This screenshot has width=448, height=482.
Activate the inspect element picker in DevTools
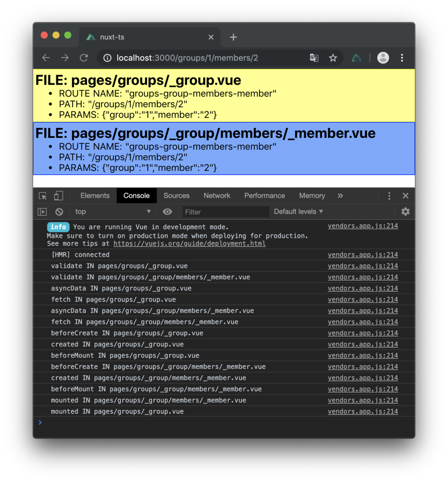tap(43, 196)
